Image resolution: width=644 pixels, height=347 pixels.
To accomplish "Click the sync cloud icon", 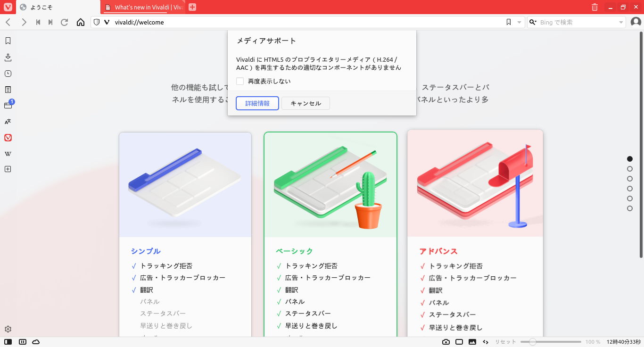I will point(36,342).
